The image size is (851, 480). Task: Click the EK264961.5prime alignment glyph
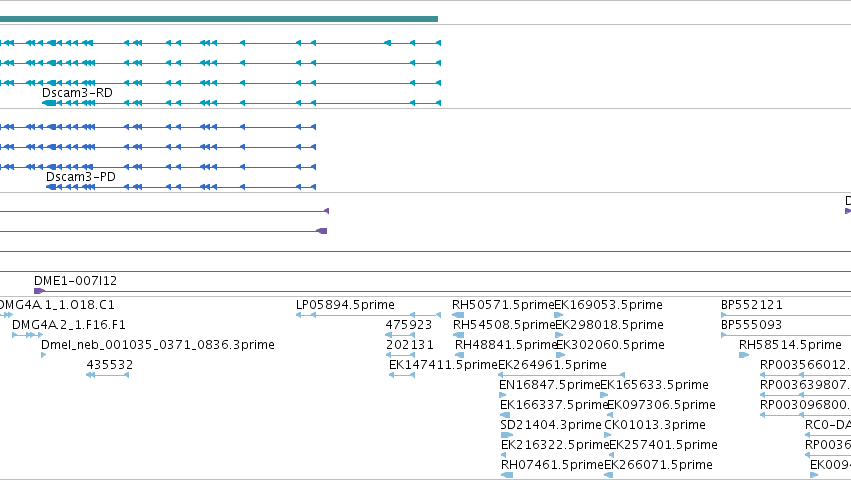[x=561, y=375]
